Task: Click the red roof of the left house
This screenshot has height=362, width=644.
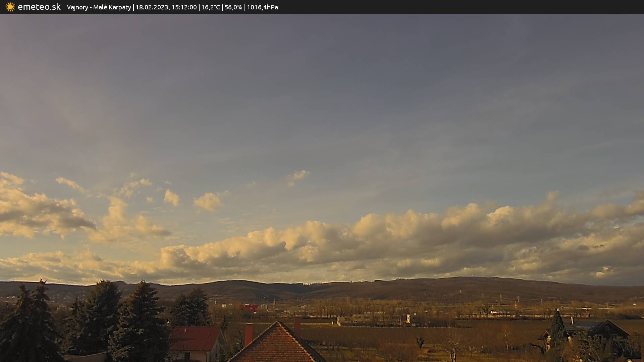Action: (195, 339)
